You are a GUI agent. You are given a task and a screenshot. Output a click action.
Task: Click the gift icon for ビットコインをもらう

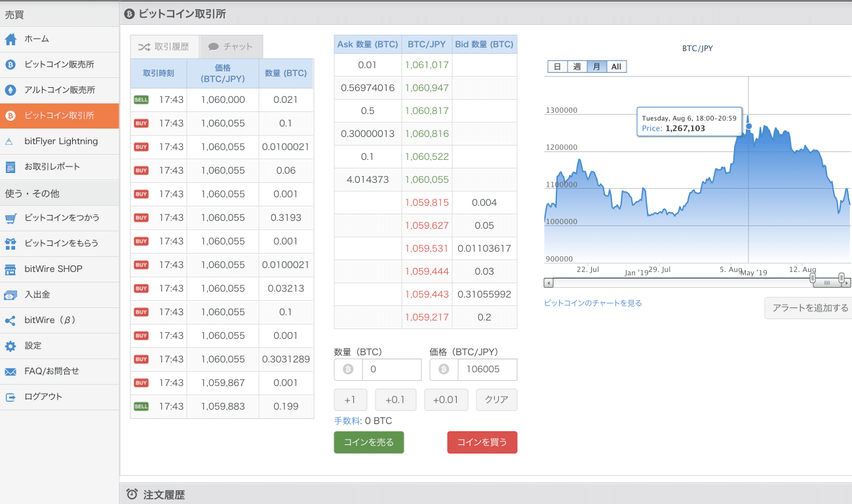pos(10,243)
